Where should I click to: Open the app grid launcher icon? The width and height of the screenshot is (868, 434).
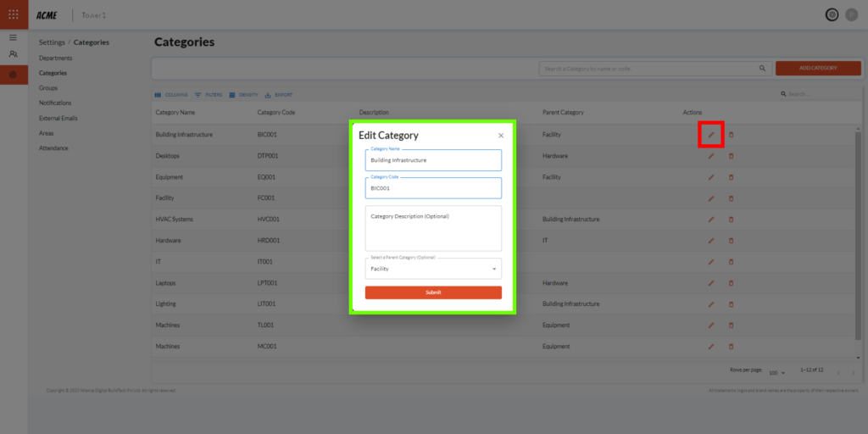click(x=14, y=14)
